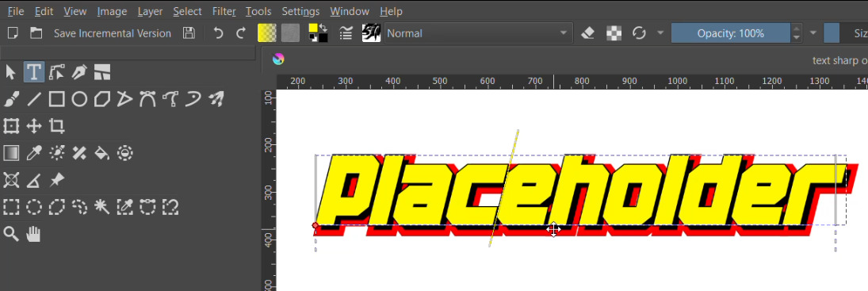Undo the last action

tap(218, 33)
